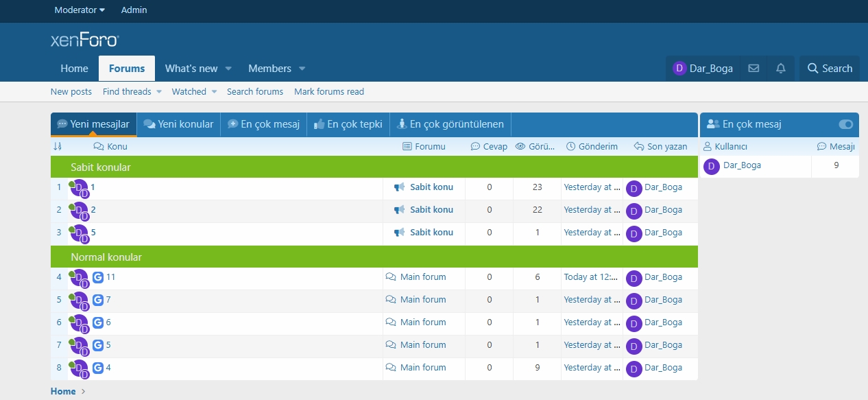Toggle the En çok mesaj sidebar switch
The image size is (868, 400).
(846, 124)
